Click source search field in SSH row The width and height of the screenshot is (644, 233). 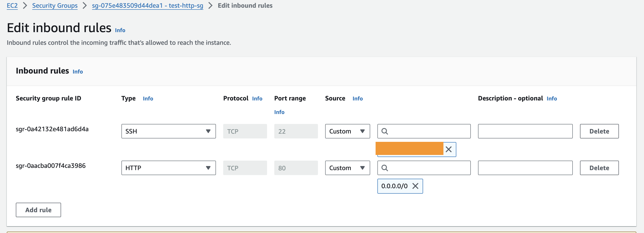click(424, 131)
